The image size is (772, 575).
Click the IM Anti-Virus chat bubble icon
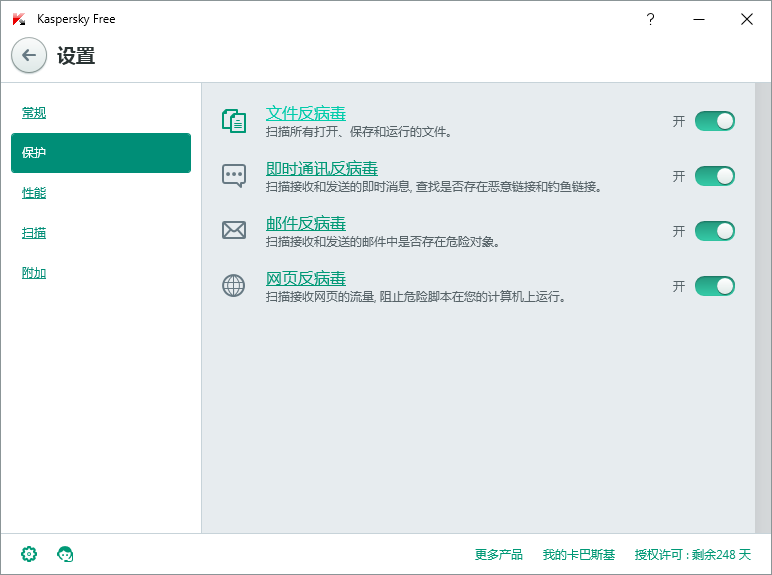click(x=233, y=176)
